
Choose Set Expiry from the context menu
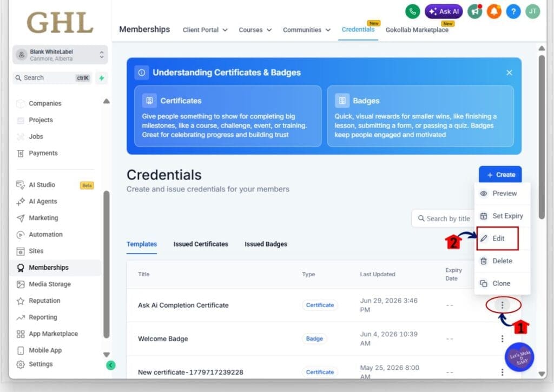(502, 216)
